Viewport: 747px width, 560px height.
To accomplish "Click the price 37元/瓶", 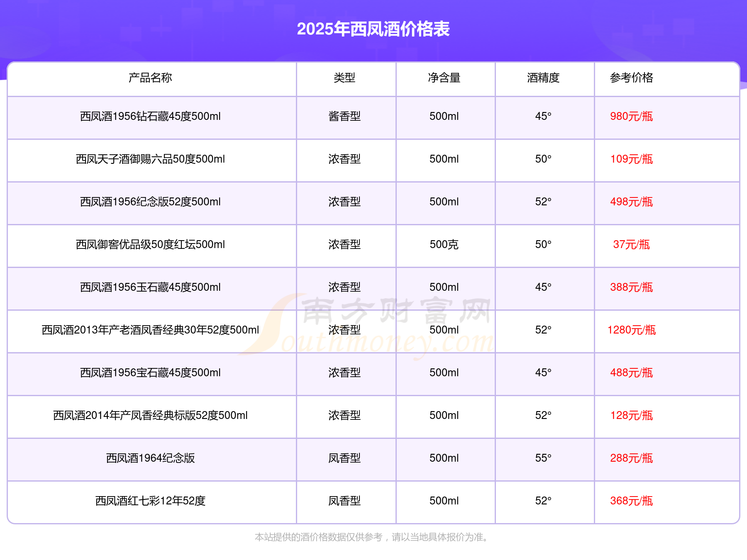I will click(x=631, y=244).
